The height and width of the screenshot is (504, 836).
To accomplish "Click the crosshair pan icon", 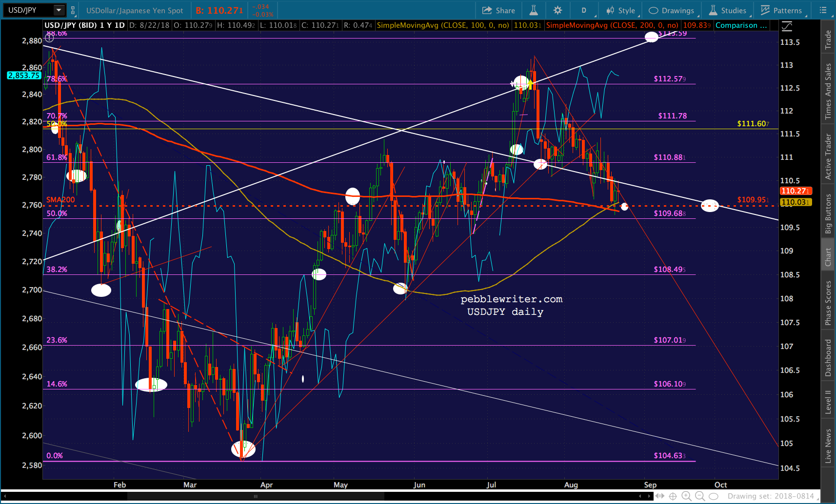I will 673,496.
